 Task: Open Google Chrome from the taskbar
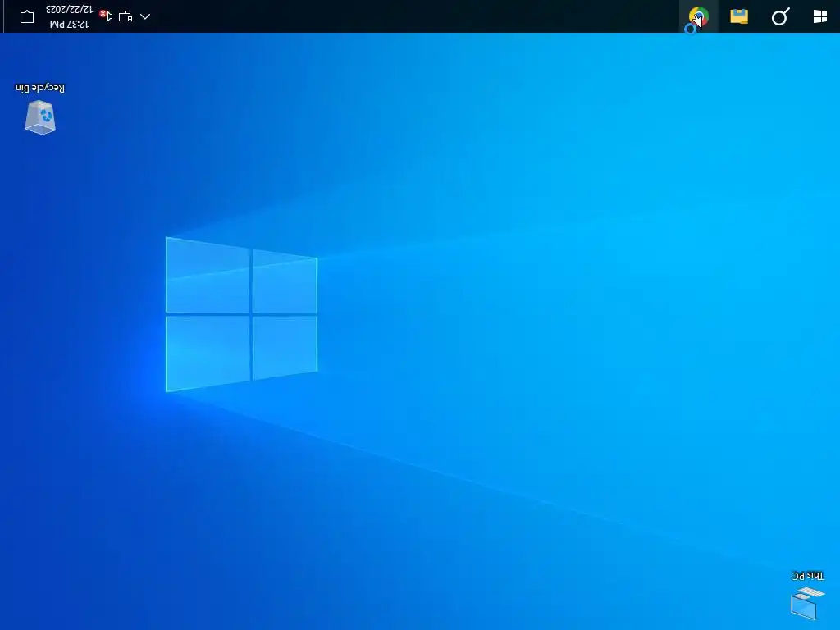pyautogui.click(x=699, y=16)
